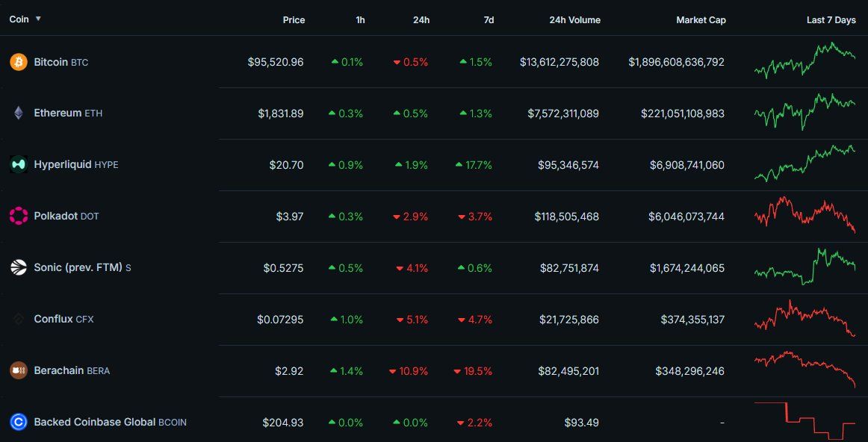Click Ethereum 24h volume $7,572,311,089

point(563,113)
